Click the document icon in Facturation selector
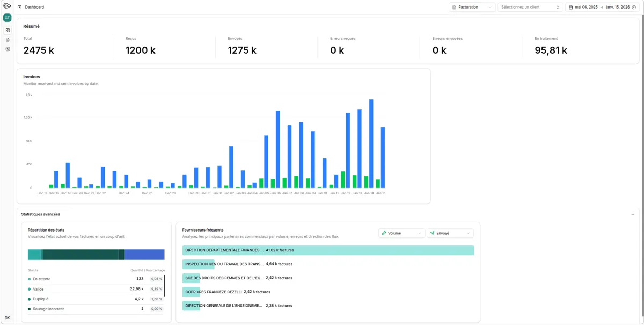This screenshot has height=325, width=644. 455,7
